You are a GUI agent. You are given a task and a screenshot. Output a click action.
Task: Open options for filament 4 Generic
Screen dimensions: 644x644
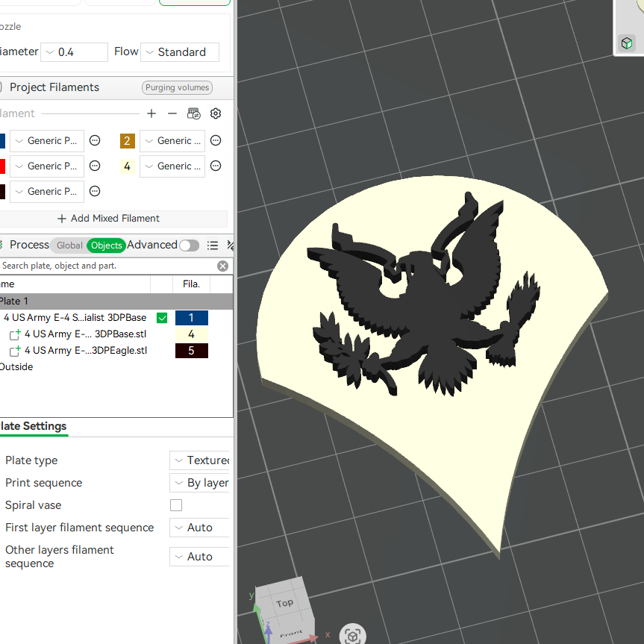[x=216, y=166]
